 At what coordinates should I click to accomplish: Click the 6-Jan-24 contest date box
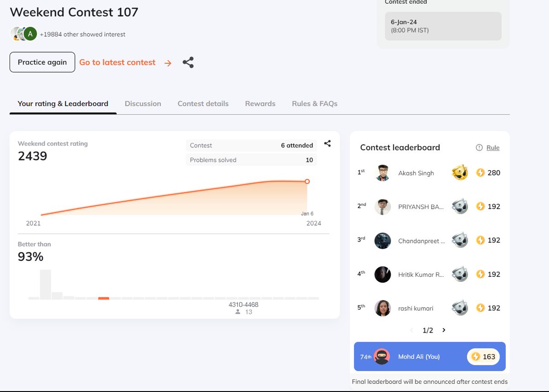click(443, 26)
